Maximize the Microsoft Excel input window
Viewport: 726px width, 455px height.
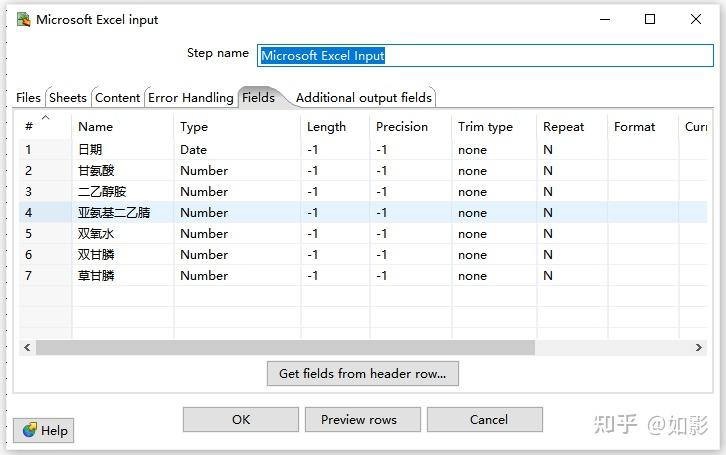[x=650, y=19]
